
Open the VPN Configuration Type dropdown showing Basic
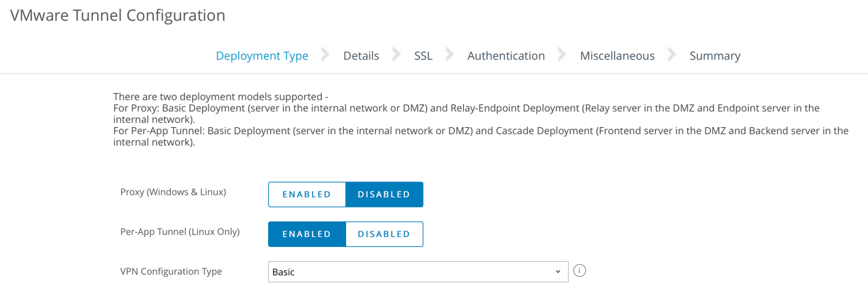418,272
